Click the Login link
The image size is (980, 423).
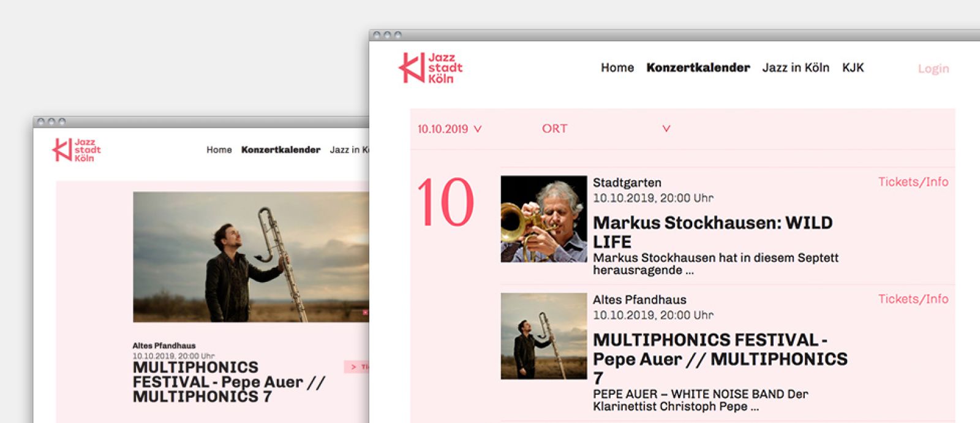933,69
